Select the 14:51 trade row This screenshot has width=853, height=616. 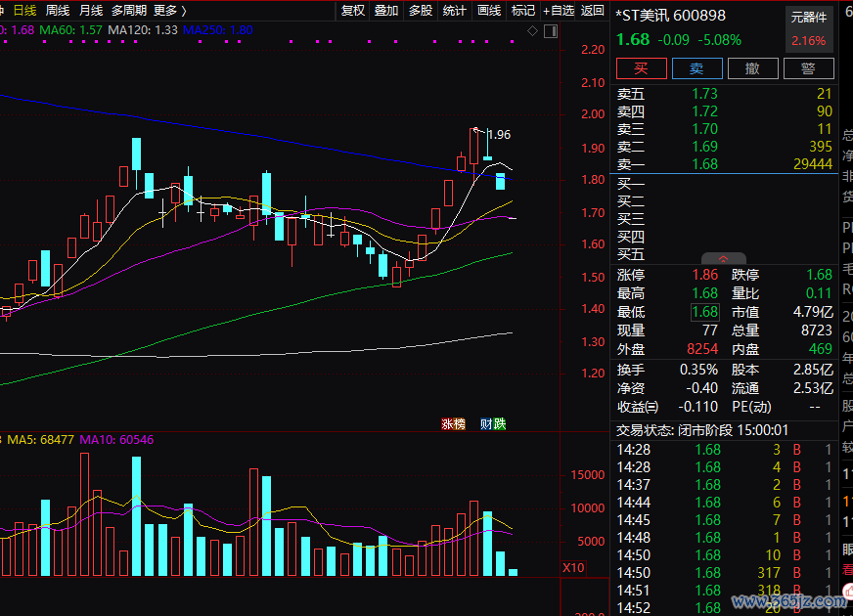point(724,591)
